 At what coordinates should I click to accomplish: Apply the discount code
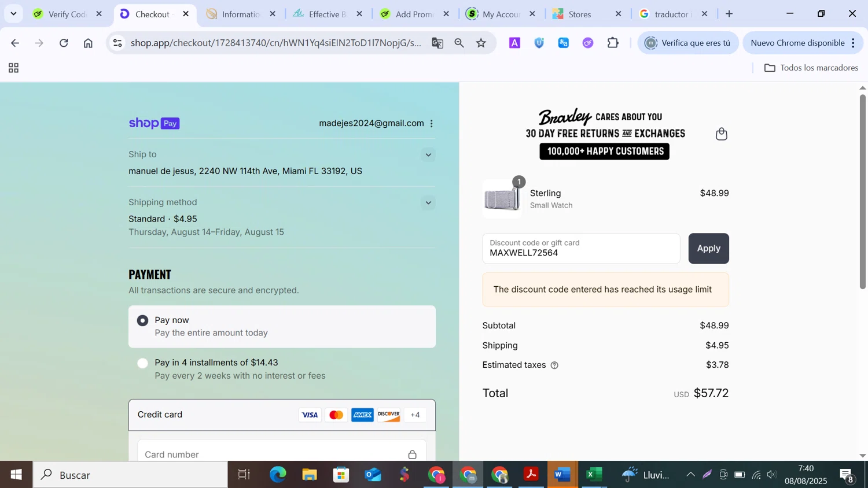pyautogui.click(x=708, y=249)
